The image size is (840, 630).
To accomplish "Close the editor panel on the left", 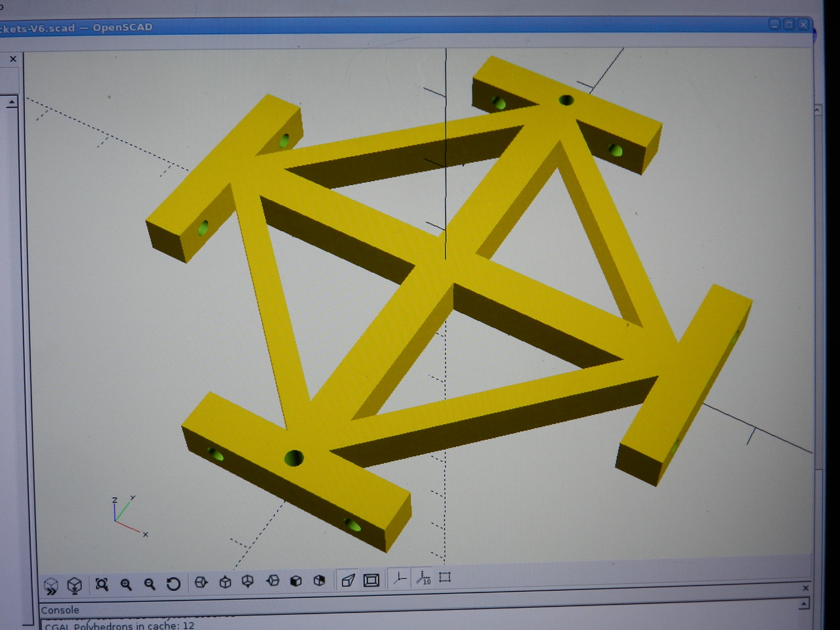I will pos(13,59).
